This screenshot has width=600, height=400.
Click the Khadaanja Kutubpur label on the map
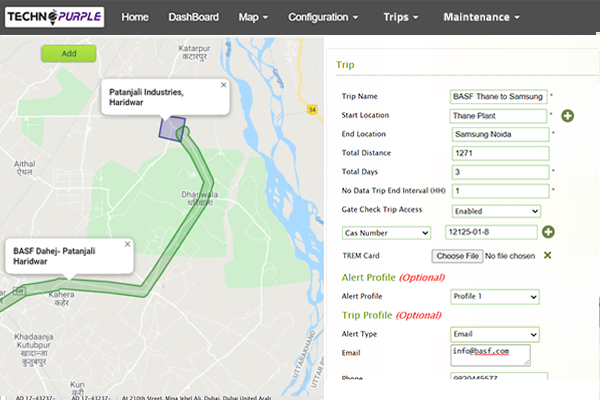pyautogui.click(x=34, y=349)
